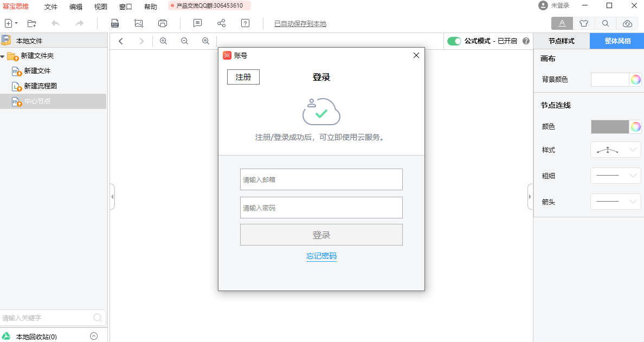Click the print icon in toolbar

163,23
